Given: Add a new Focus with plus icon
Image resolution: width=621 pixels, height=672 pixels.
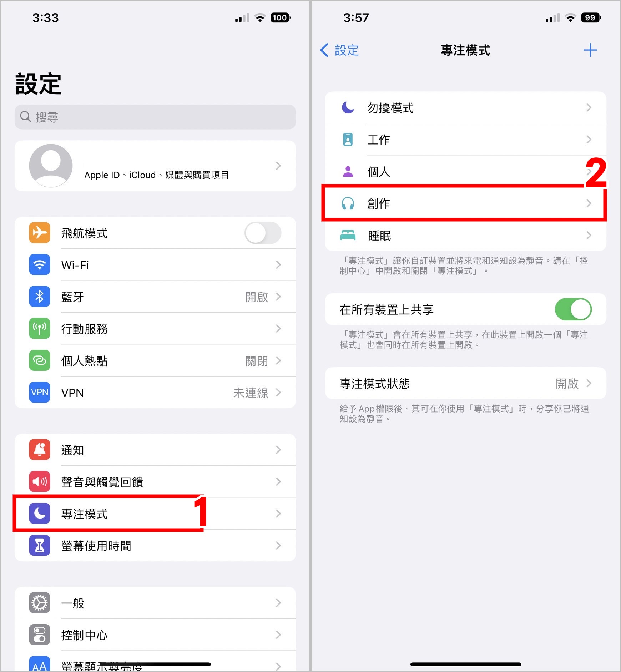Looking at the screenshot, I should pyautogui.click(x=590, y=50).
